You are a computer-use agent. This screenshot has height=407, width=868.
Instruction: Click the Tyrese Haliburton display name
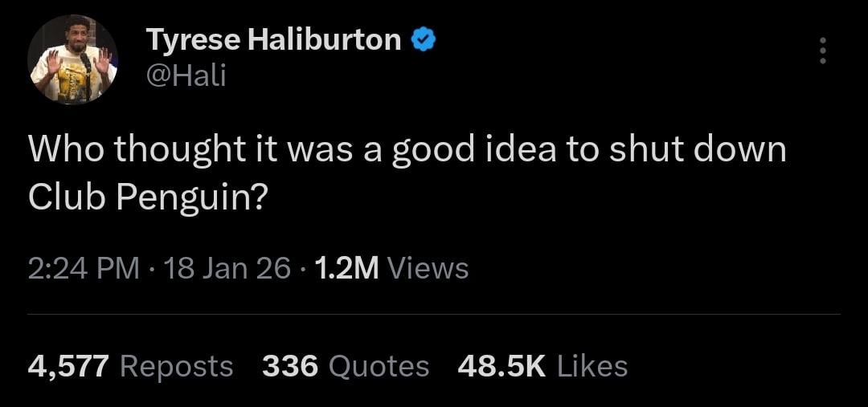273,39
